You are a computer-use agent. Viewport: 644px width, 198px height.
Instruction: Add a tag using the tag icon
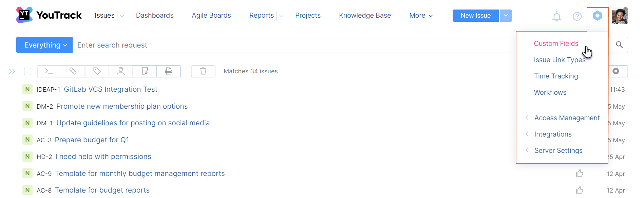97,71
